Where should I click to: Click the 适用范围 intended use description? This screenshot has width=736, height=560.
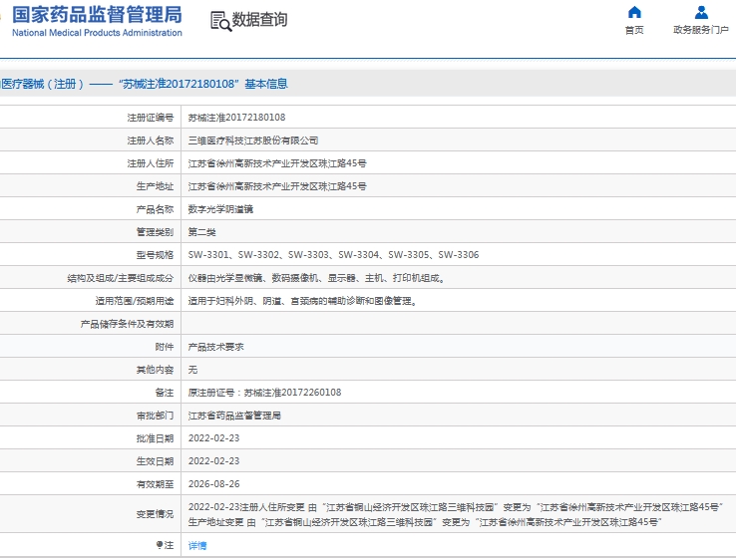[x=303, y=301]
